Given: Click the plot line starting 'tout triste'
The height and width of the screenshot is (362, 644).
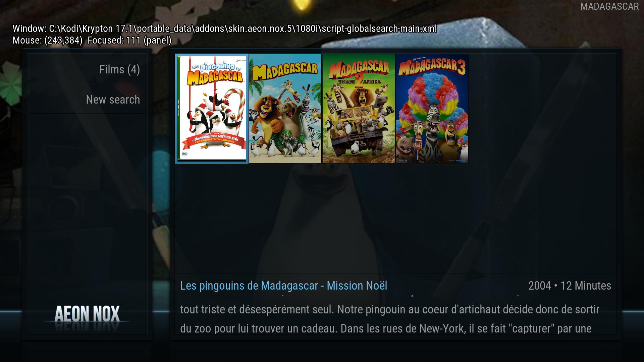Looking at the screenshot, I should point(390,309).
